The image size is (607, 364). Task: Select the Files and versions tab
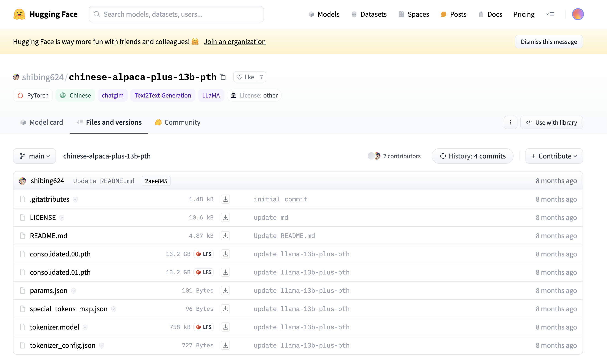109,122
